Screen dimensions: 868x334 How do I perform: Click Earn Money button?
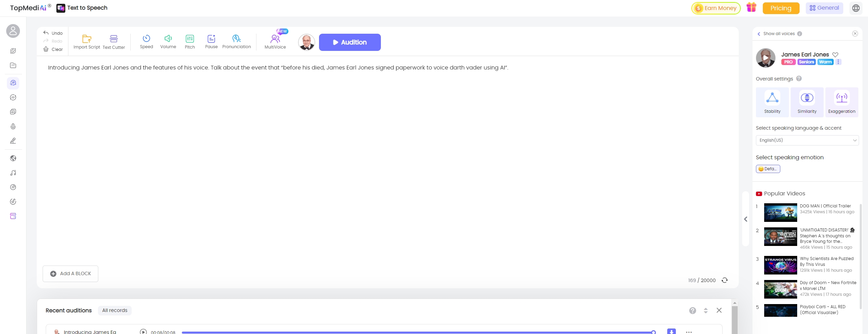click(x=716, y=8)
